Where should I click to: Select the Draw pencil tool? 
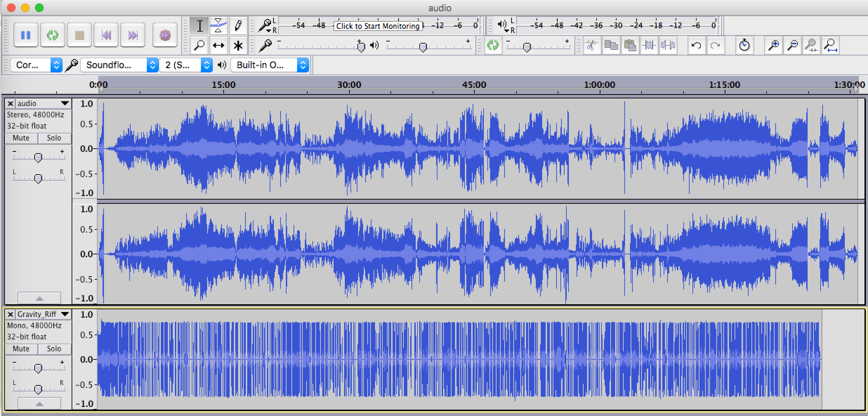(238, 26)
